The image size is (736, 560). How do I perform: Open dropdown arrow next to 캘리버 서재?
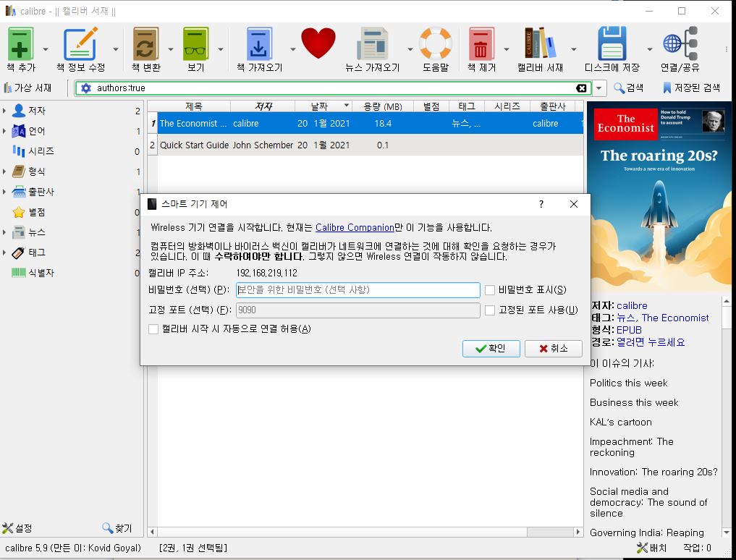574,48
